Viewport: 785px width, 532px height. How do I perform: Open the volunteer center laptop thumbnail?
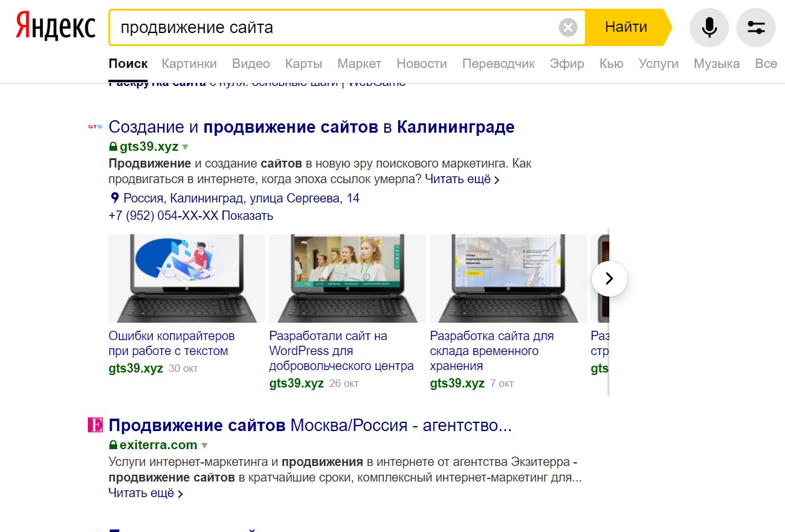[x=348, y=278]
